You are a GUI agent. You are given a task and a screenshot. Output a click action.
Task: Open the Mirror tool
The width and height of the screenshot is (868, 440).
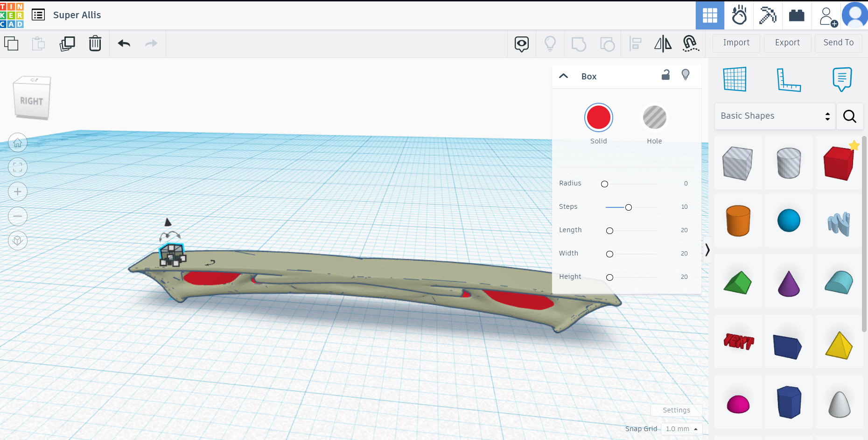tap(663, 44)
